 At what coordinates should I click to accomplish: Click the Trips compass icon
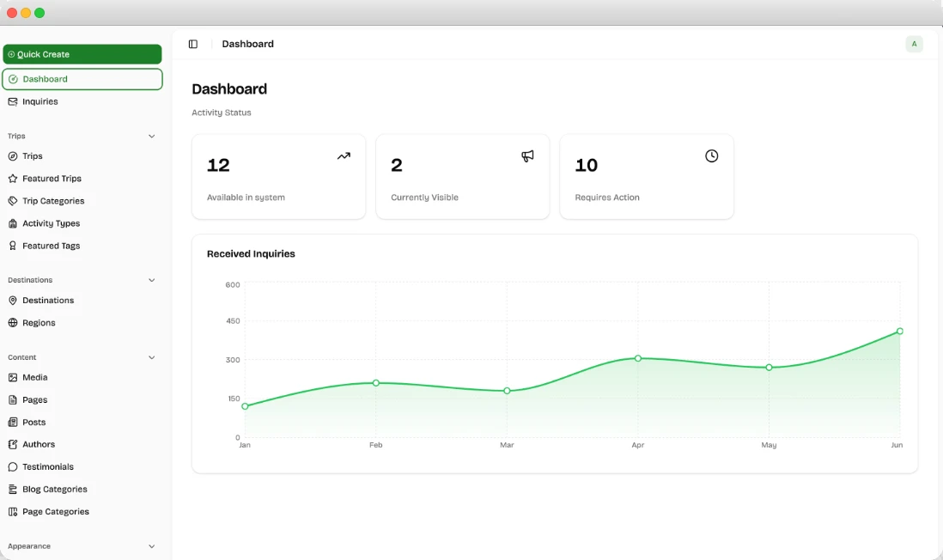tap(13, 156)
